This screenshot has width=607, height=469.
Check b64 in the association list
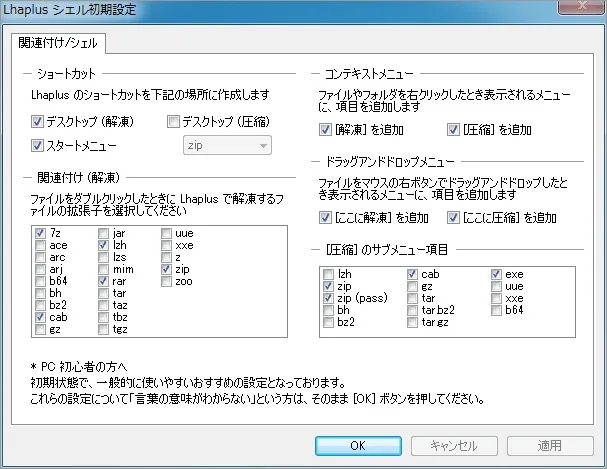[x=40, y=281]
